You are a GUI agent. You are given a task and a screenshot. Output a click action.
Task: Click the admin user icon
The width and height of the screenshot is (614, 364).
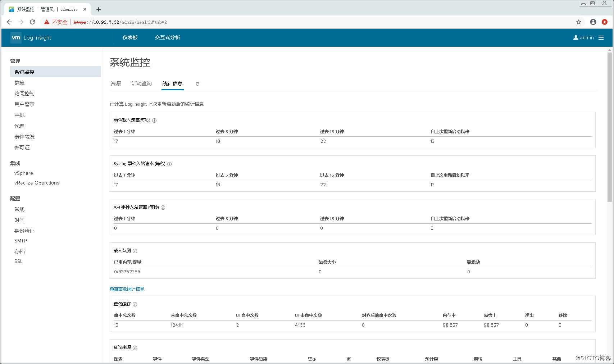(576, 37)
